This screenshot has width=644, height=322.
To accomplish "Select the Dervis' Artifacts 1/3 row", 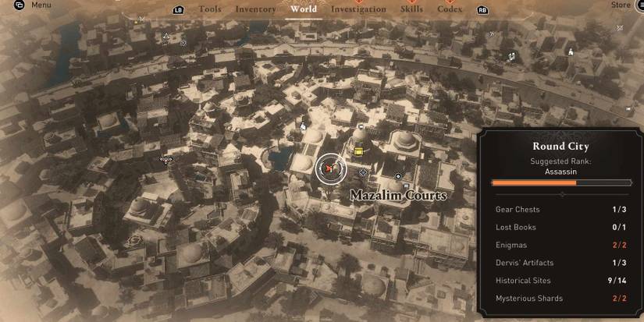I will click(x=561, y=263).
